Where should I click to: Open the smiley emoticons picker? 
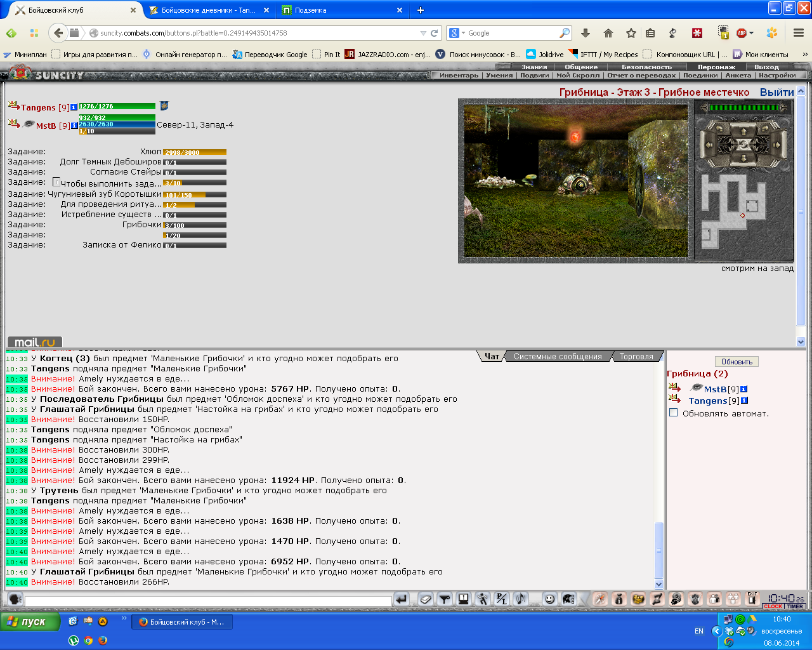549,599
